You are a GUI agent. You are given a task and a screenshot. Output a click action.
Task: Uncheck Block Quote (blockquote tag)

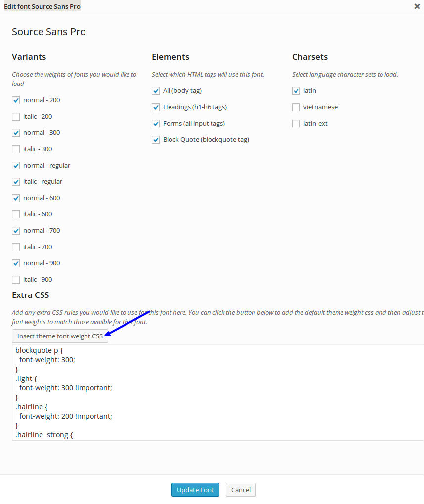click(x=156, y=140)
